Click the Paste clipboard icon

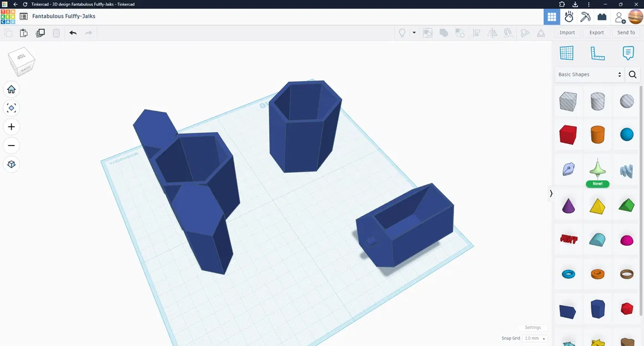click(x=24, y=33)
